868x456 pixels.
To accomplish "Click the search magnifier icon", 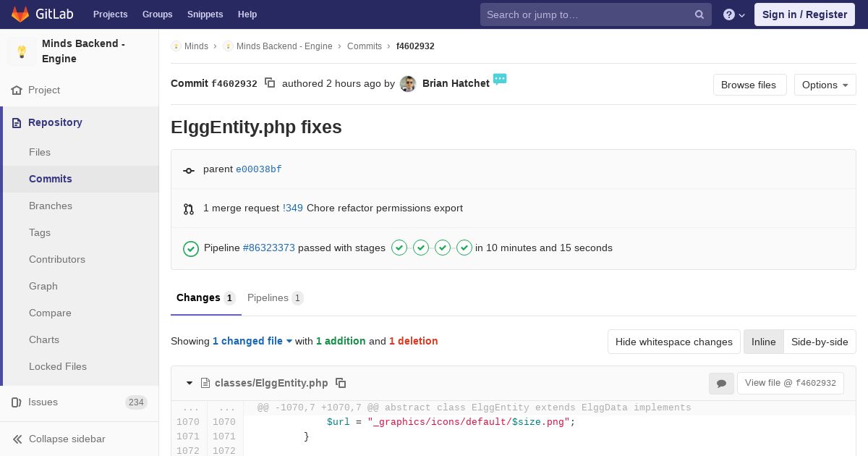I will 699,14.
